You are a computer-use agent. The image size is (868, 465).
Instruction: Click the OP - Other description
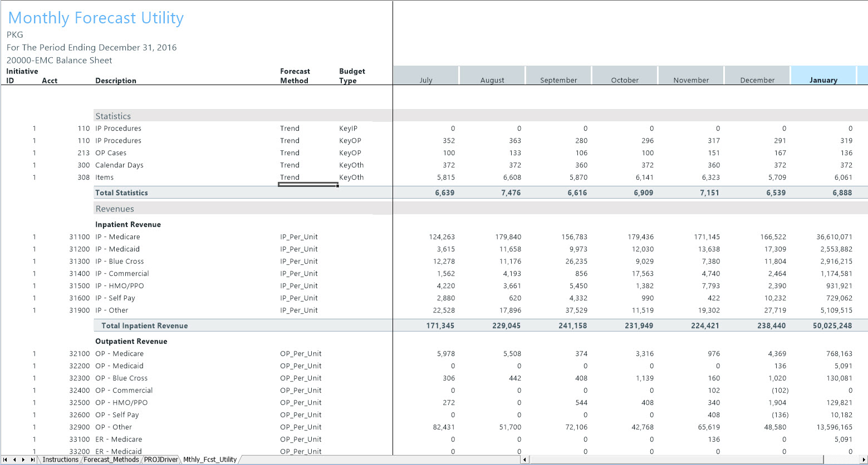114,427
